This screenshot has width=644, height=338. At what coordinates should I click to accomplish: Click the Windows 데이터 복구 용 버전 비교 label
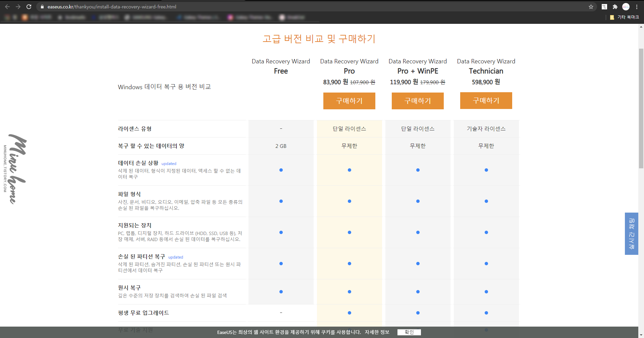pyautogui.click(x=164, y=87)
